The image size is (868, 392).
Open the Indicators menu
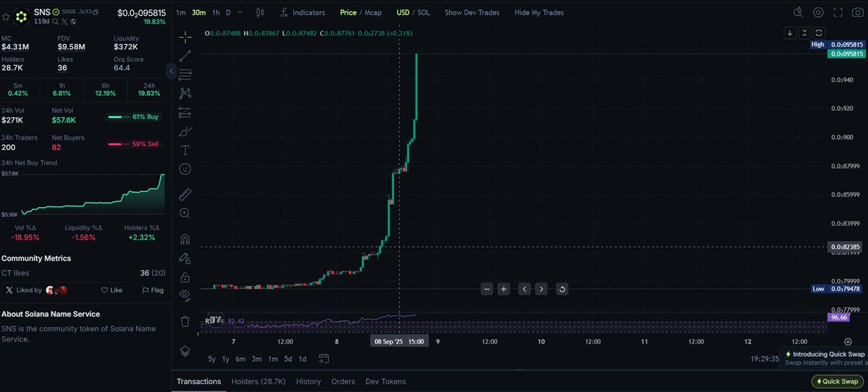303,12
